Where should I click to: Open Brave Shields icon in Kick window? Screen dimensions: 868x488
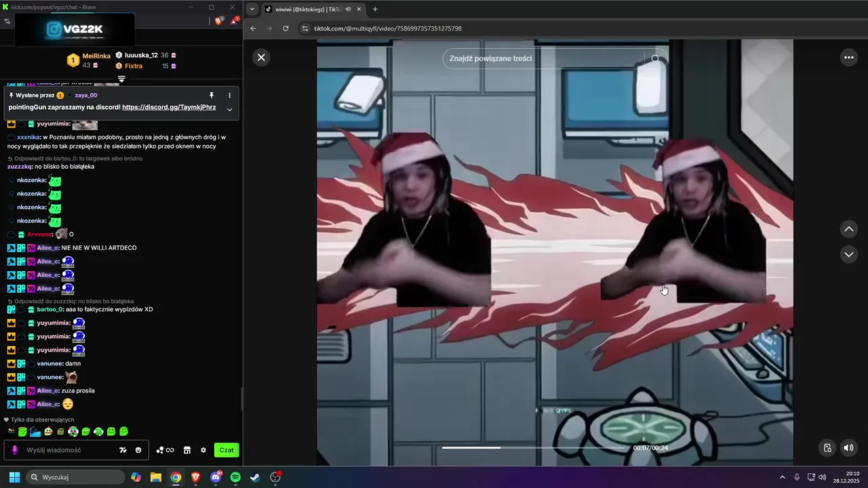click(x=218, y=21)
